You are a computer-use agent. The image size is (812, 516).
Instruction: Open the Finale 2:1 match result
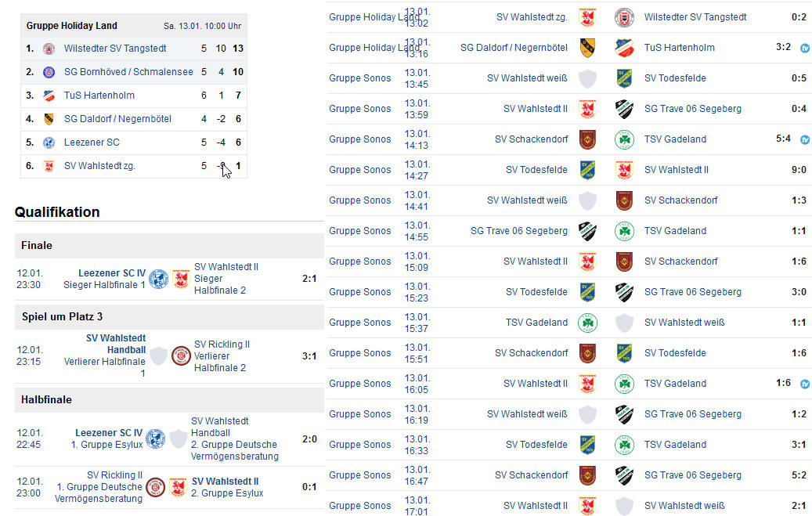click(x=309, y=279)
